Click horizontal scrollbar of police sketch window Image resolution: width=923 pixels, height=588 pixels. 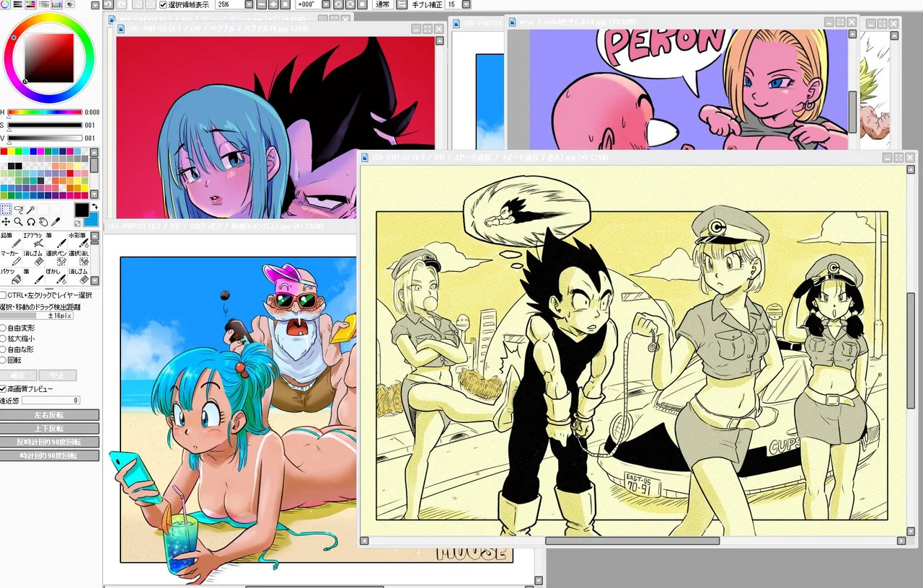pos(632,540)
